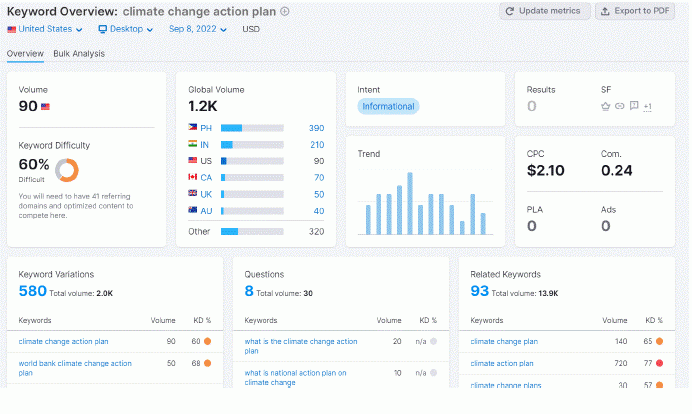Click the 1.2K Global Volume value

coord(203,106)
